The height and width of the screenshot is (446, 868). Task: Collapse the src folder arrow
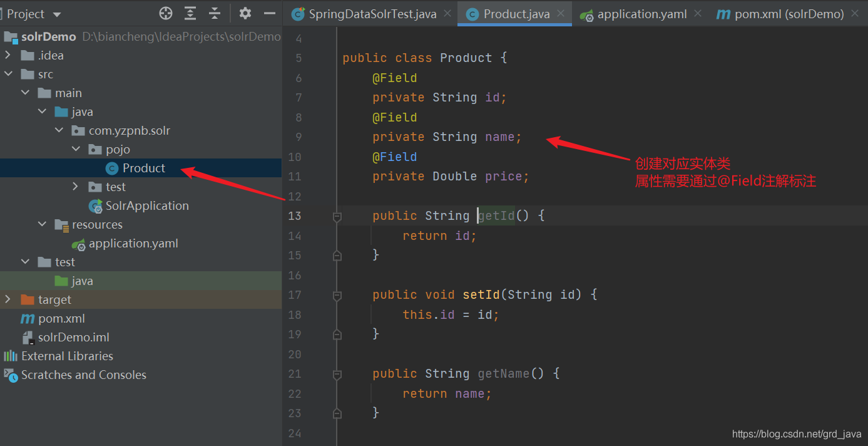click(8, 74)
